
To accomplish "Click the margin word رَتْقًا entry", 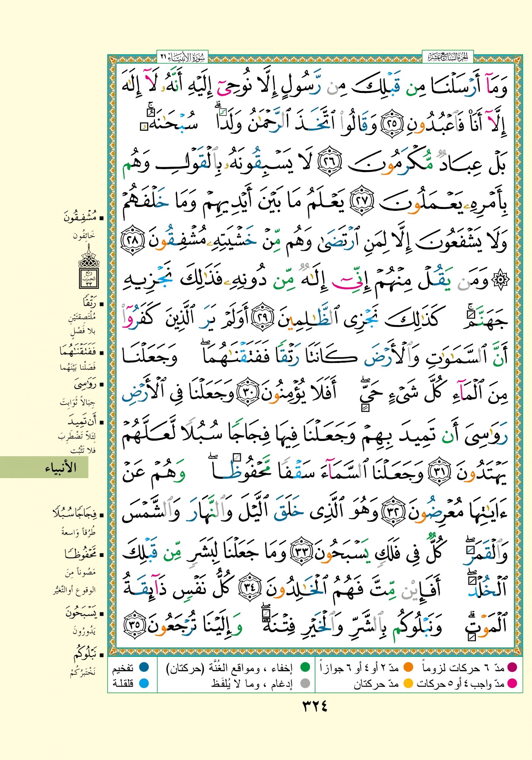I will (x=89, y=303).
